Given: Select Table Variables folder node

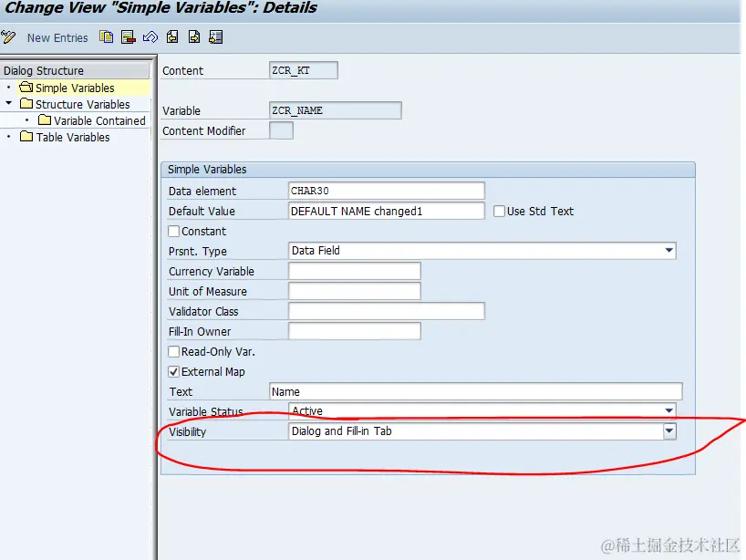Looking at the screenshot, I should pos(73,137).
